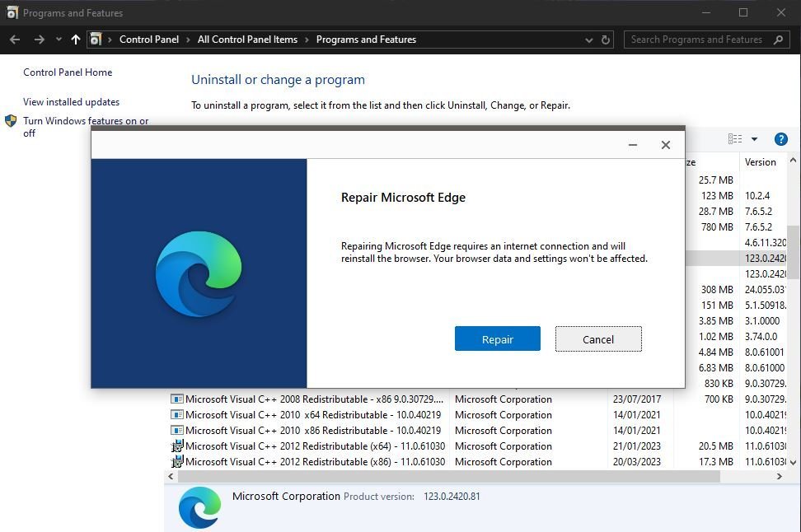Screen dimensions: 801x532
Task: Select Microsoft Visual C++ 2010 x64 Redistributable row
Action: [477, 415]
